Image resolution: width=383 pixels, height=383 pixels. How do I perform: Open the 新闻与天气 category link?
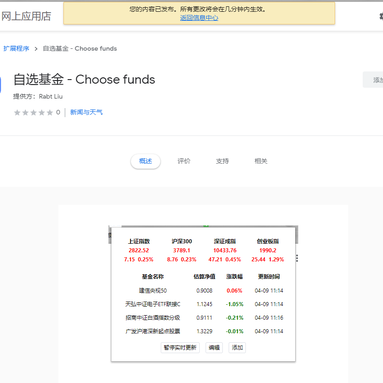[86, 112]
